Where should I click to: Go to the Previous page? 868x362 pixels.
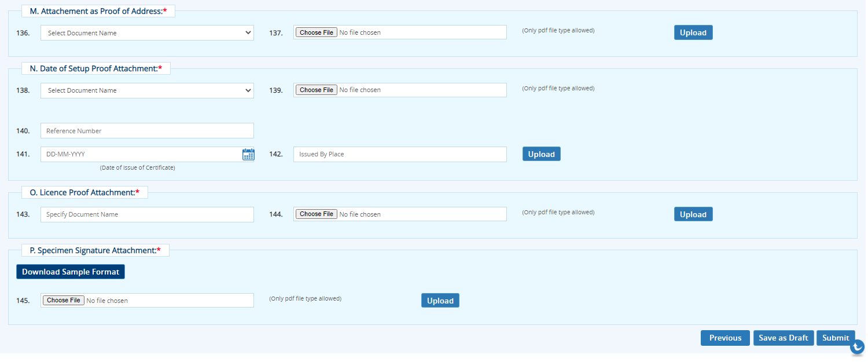point(725,338)
